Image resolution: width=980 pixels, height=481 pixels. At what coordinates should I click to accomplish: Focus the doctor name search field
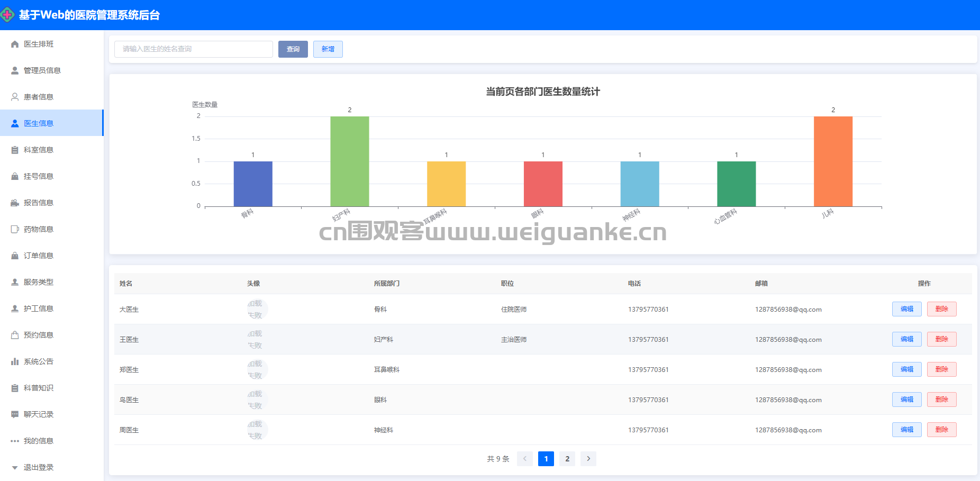[194, 49]
